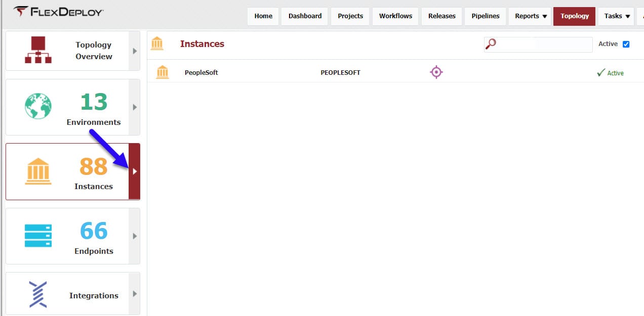Expand the Instances side arrow
The image size is (644, 316).
[135, 171]
